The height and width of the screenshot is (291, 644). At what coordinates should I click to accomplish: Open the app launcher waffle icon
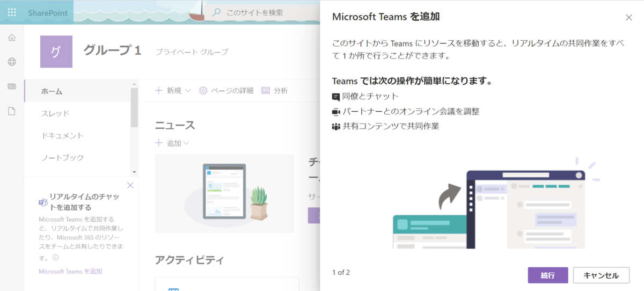pyautogui.click(x=12, y=12)
